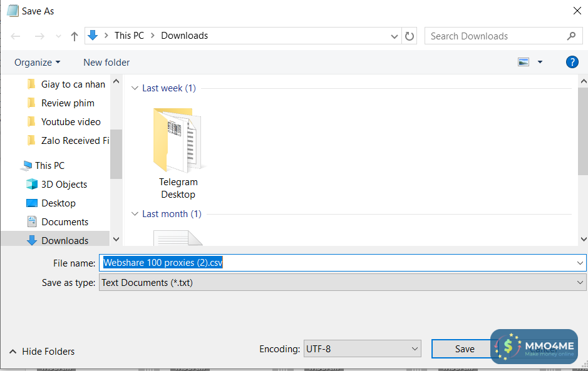Select 'Downloads' in the address path
Image resolution: width=588 pixels, height=371 pixels.
[x=185, y=36]
